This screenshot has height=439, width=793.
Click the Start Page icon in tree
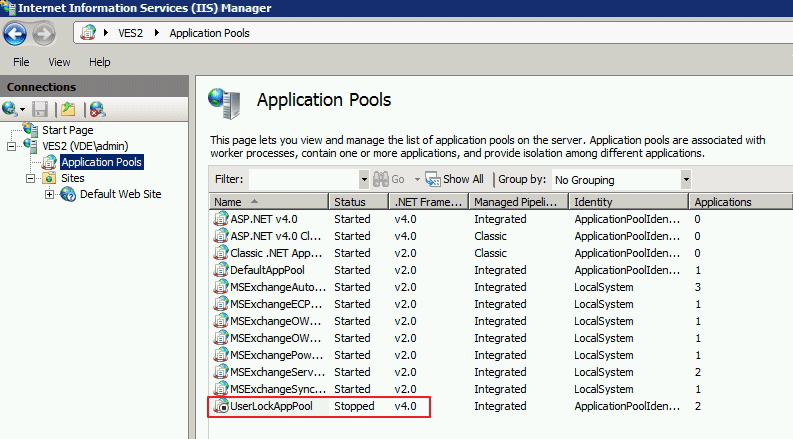click(x=30, y=129)
